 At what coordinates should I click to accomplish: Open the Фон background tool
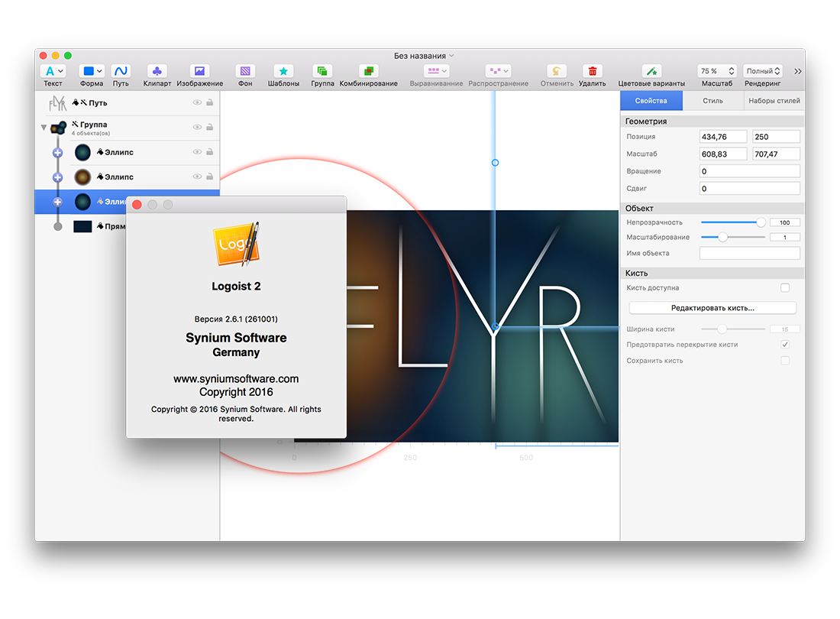(x=245, y=71)
